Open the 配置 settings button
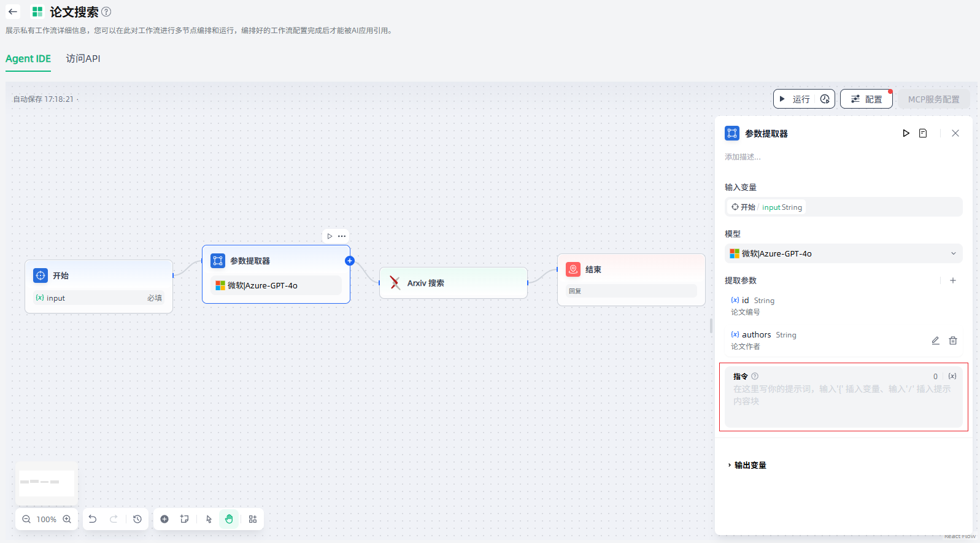The width and height of the screenshot is (980, 543). click(866, 99)
